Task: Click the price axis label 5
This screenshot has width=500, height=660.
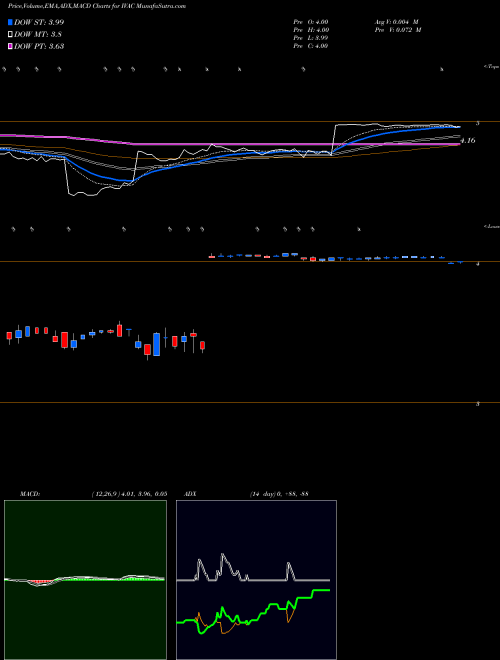Action: tap(478, 123)
